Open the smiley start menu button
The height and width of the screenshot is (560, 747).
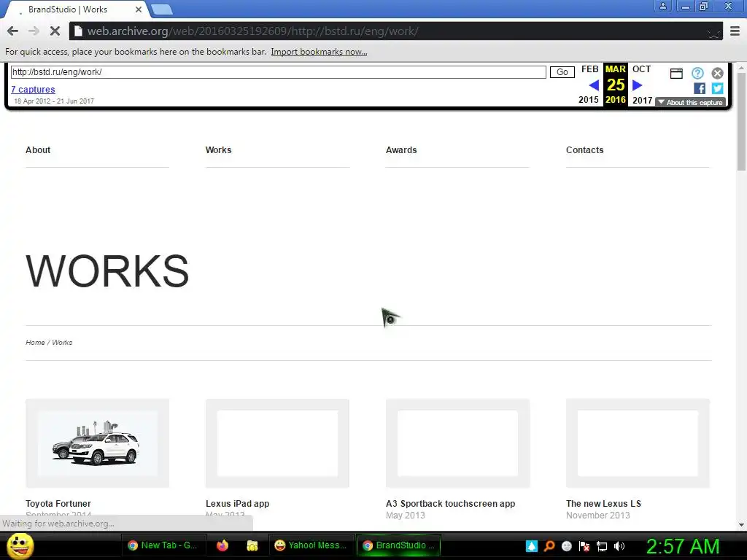tap(20, 545)
